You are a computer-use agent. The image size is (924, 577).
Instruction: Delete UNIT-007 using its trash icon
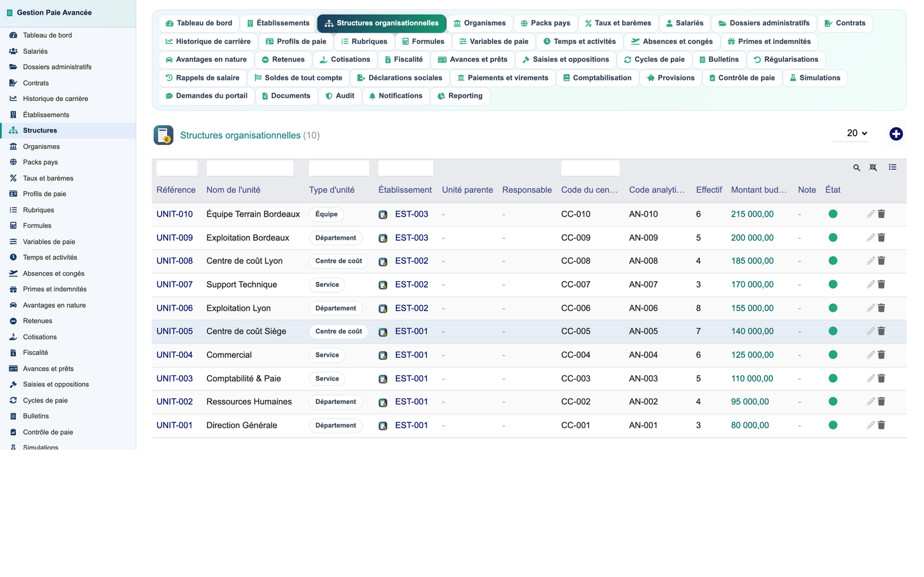(881, 284)
